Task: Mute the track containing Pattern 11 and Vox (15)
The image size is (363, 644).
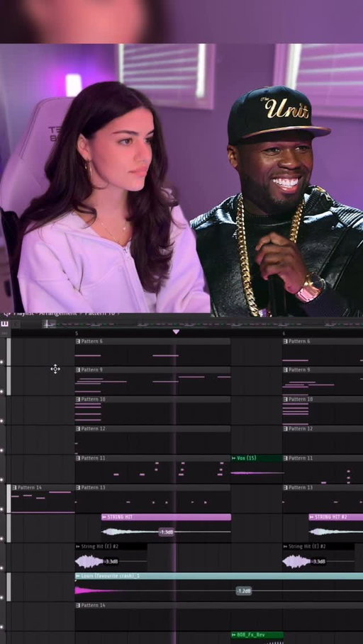Action: point(1,480)
